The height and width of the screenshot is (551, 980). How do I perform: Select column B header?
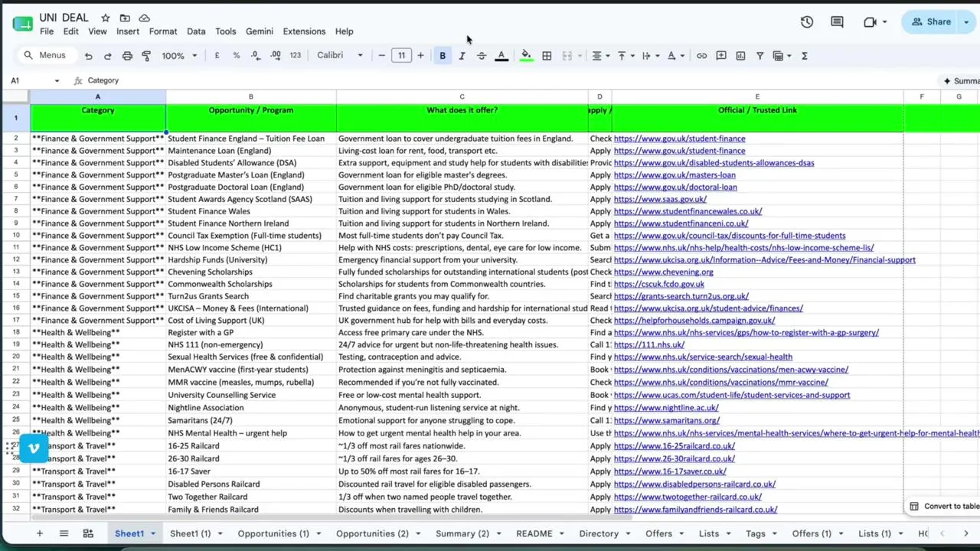(x=250, y=97)
